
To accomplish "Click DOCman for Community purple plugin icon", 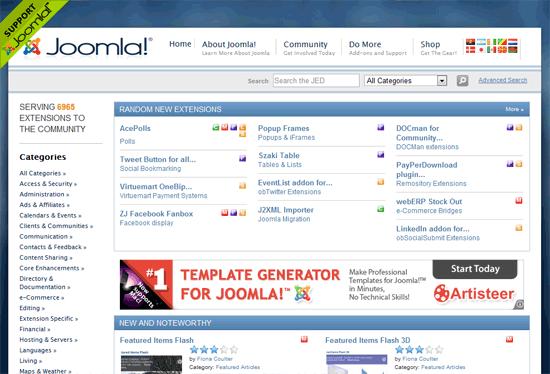I will [510, 127].
